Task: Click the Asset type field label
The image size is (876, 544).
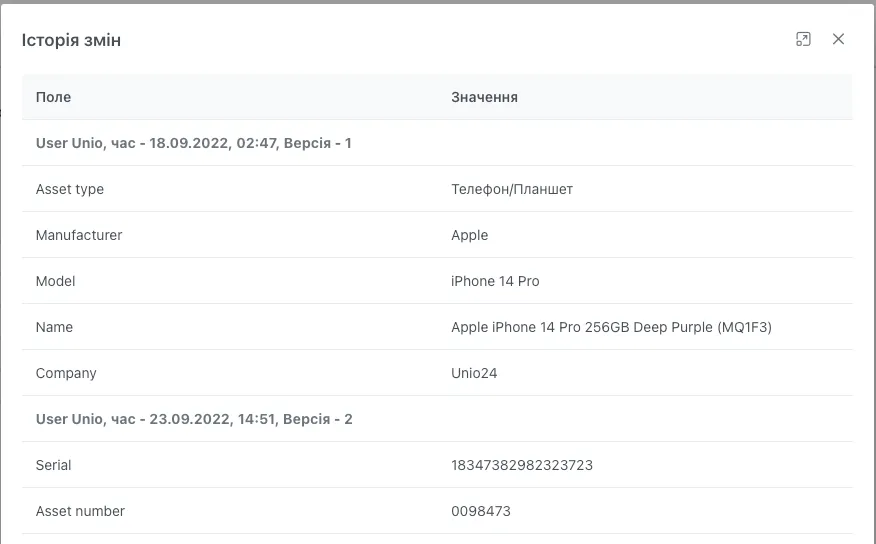Action: (70, 189)
